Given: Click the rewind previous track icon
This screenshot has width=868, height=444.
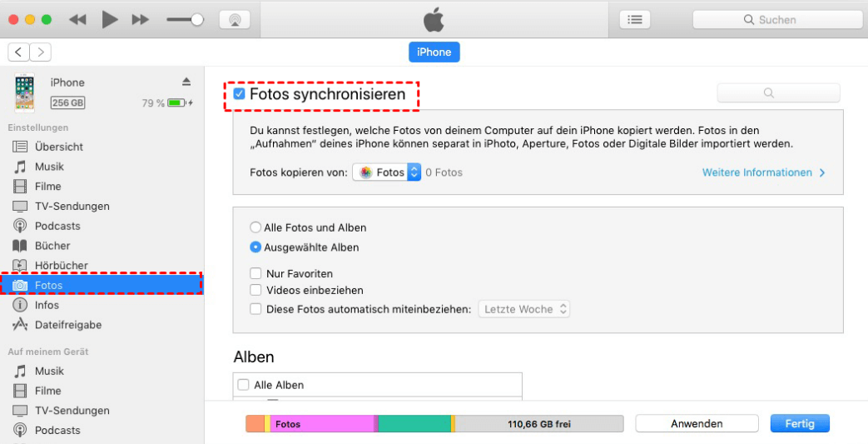Looking at the screenshot, I should point(78,19).
